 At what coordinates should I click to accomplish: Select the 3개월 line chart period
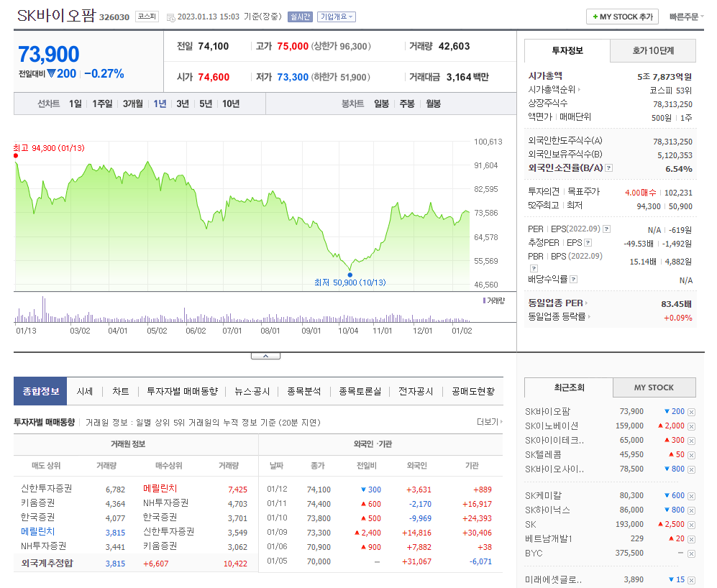pos(132,104)
